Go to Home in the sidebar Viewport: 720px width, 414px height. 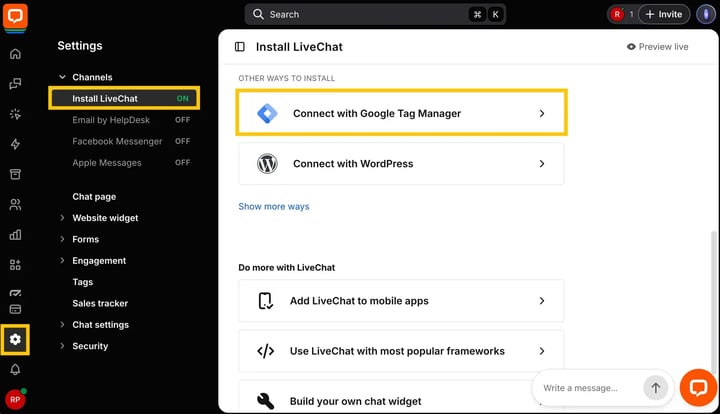[x=15, y=54]
